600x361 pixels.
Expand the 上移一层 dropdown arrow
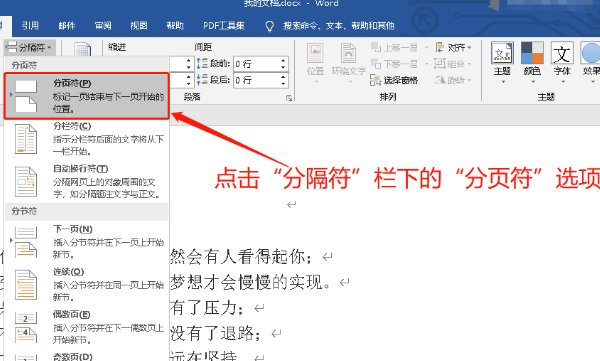click(426, 48)
